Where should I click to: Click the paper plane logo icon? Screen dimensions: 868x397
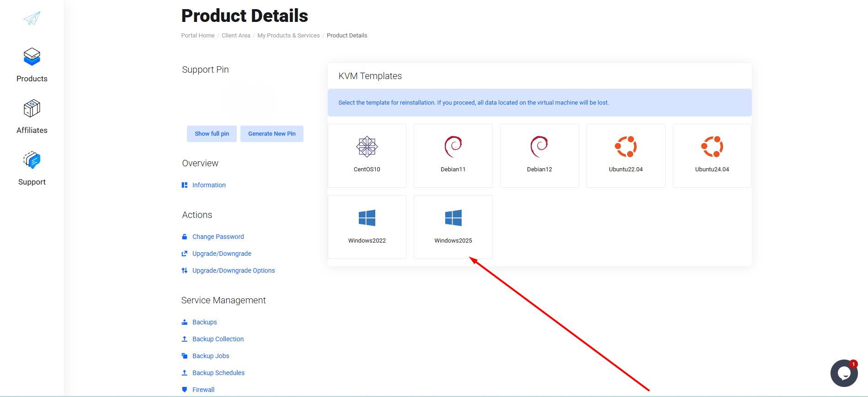tap(32, 18)
